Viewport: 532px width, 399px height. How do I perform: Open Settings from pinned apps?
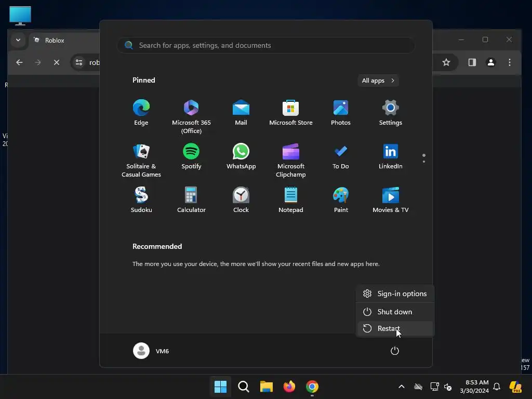click(391, 113)
